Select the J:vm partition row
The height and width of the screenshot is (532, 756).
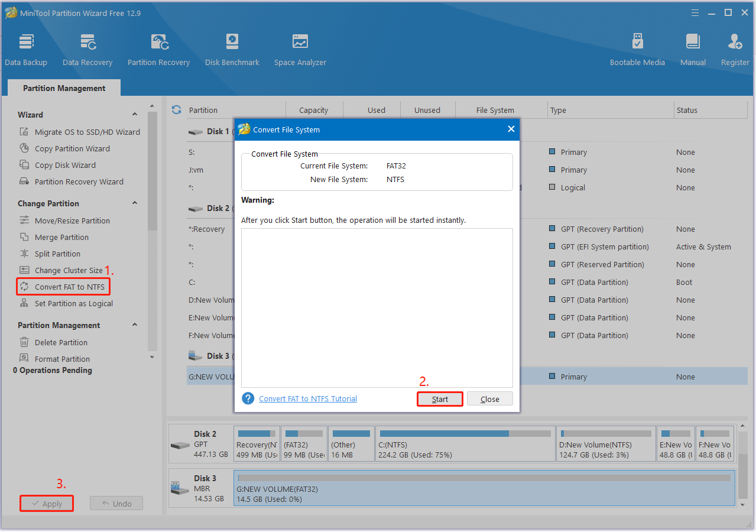pos(467,170)
